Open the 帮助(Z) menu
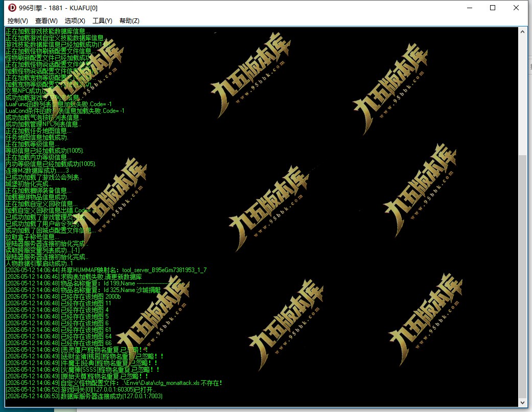The image size is (532, 412). point(130,20)
